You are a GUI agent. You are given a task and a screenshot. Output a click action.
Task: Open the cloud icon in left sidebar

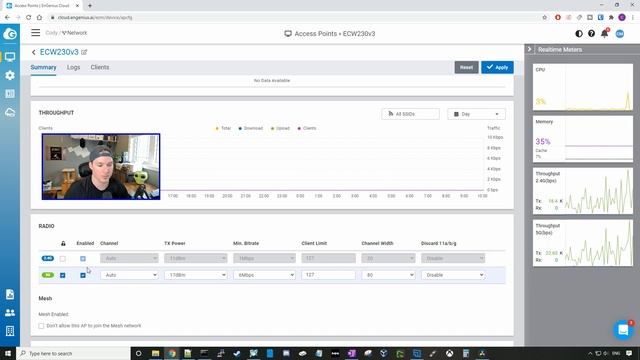pyautogui.click(x=10, y=113)
